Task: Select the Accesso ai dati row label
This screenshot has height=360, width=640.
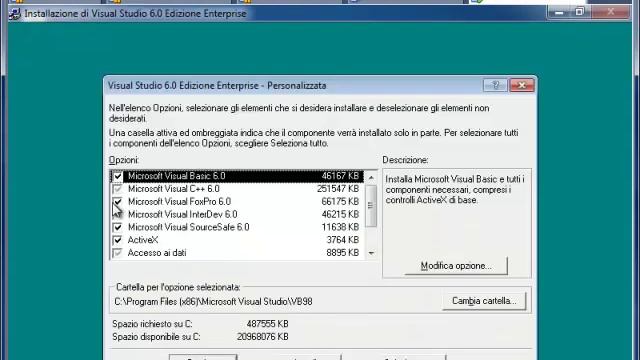Action: tap(157, 253)
